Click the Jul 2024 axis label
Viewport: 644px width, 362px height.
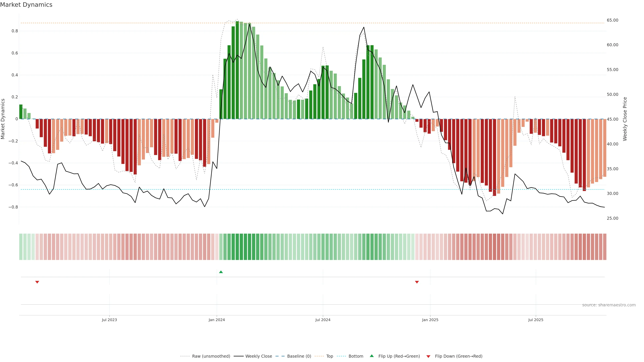[x=323, y=320]
